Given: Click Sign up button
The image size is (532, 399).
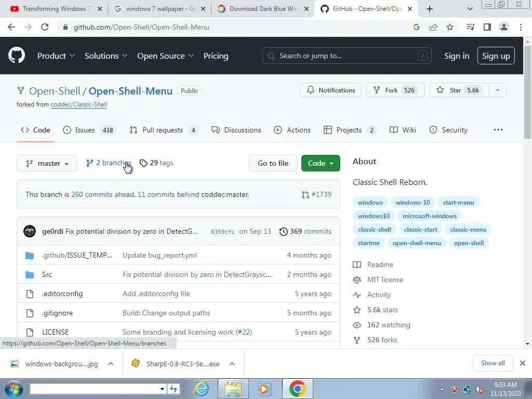Looking at the screenshot, I should [496, 56].
